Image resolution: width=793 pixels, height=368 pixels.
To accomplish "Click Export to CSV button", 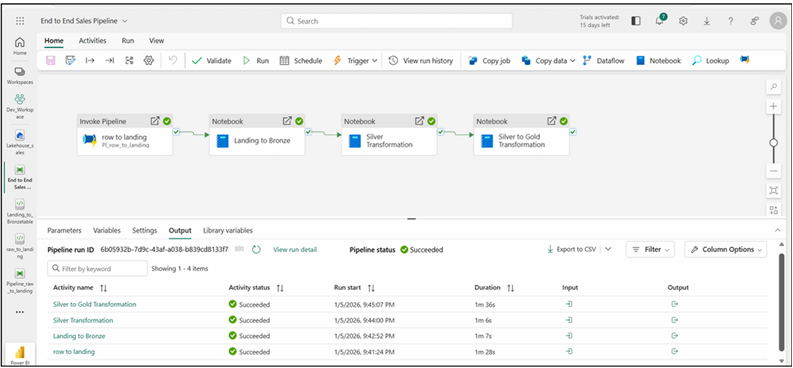I will pos(571,249).
